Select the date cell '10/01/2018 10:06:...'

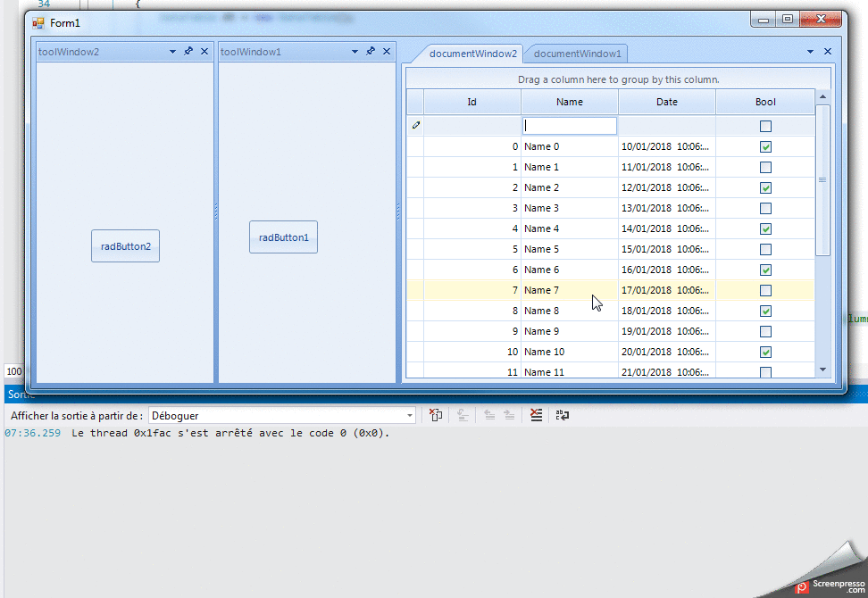(667, 146)
